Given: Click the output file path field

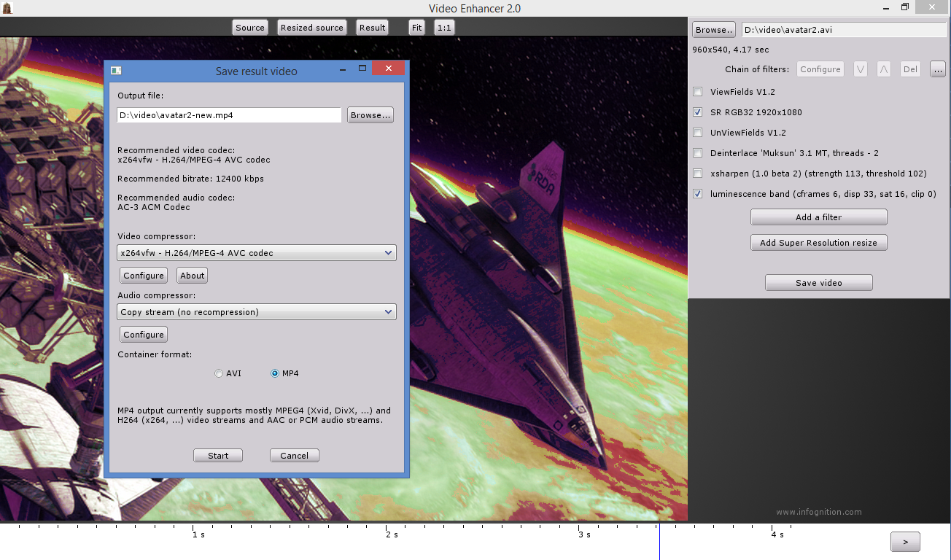Looking at the screenshot, I should click(229, 115).
